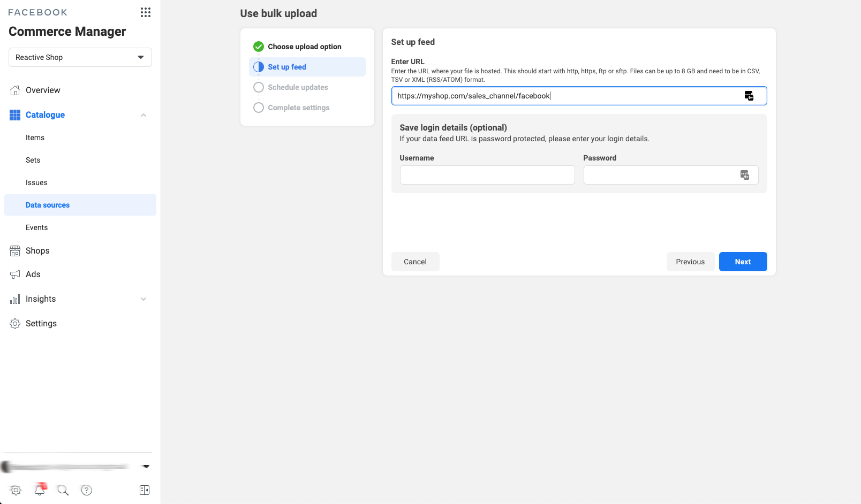Click the Catalogue grid icon

15,115
